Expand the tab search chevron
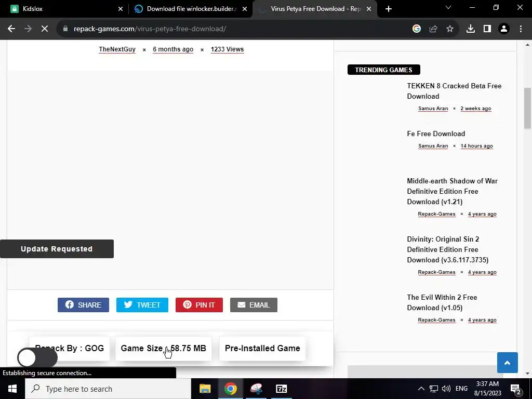 coord(448,7)
